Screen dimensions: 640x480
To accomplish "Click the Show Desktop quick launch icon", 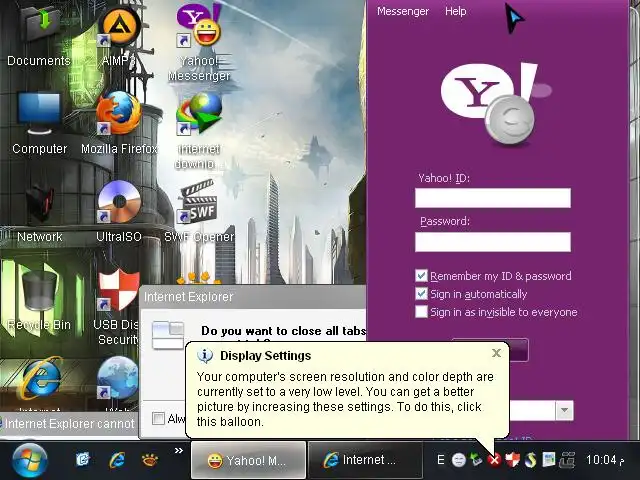I will pyautogui.click(x=83, y=460).
